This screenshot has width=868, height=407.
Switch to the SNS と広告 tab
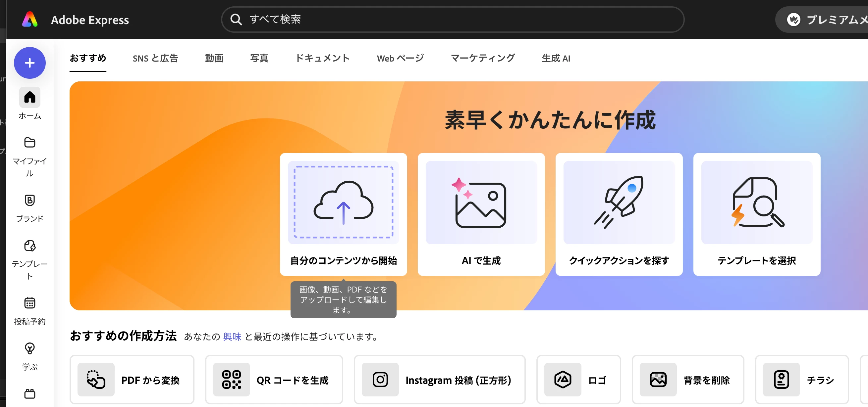(x=155, y=58)
